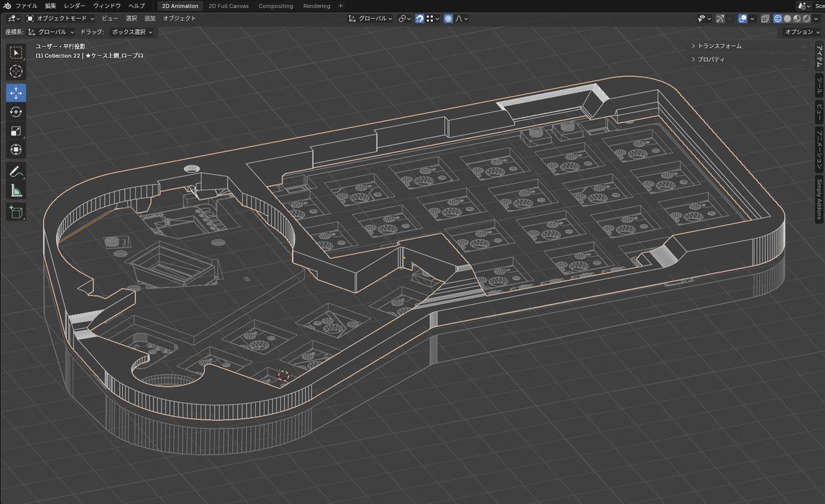
Task: Expand プロパティ panel
Action: pyautogui.click(x=749, y=60)
